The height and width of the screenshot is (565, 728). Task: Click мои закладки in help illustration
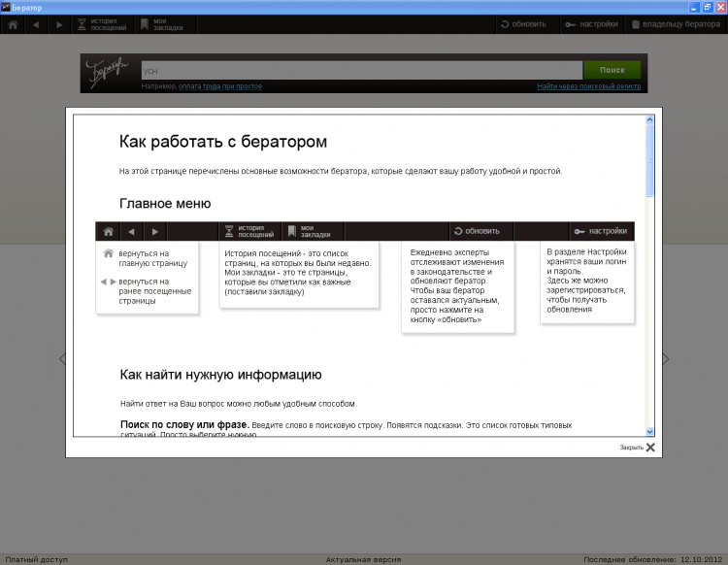313,231
